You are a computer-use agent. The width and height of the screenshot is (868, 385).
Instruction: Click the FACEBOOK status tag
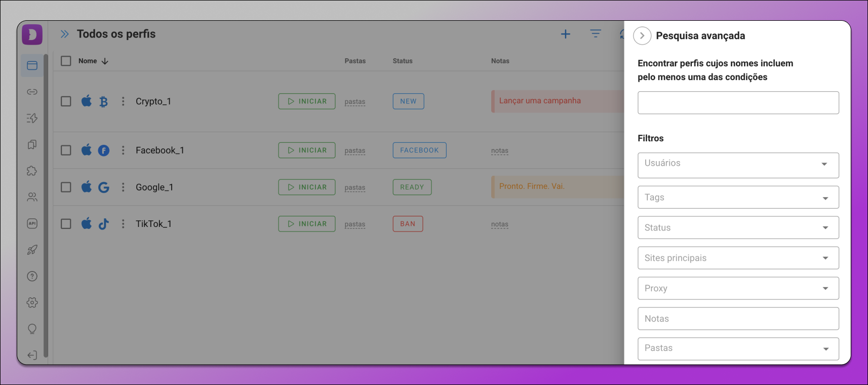coord(419,150)
